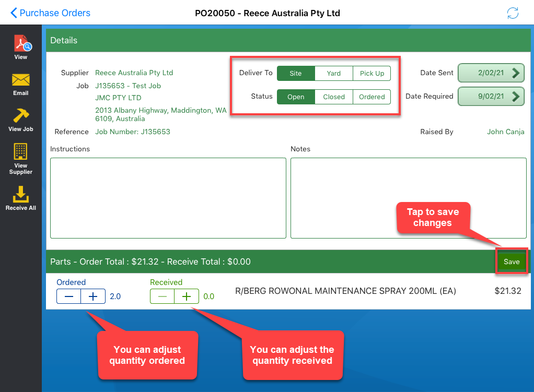534x392 pixels.
Task: Decrease Ordered quantity with minus button
Action: coord(69,296)
